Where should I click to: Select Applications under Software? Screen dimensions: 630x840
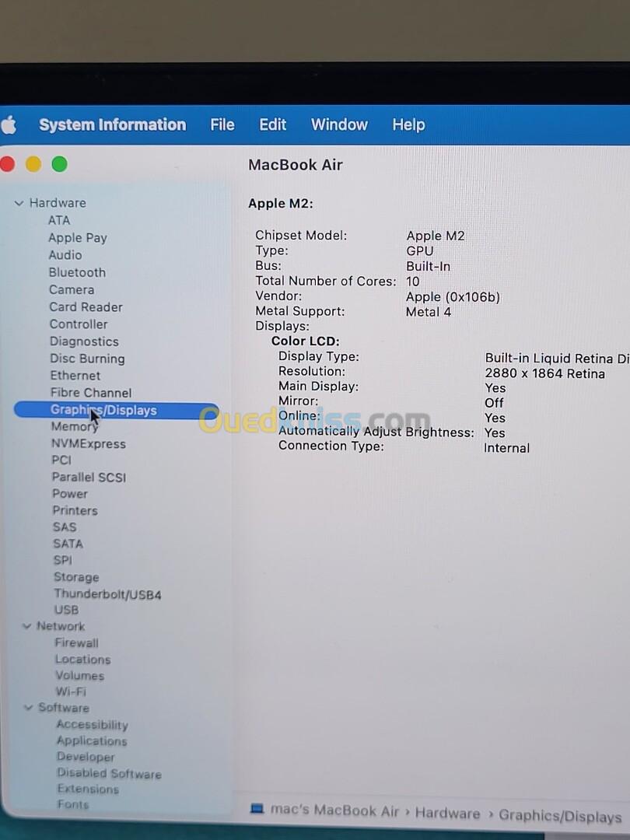pyautogui.click(x=92, y=741)
